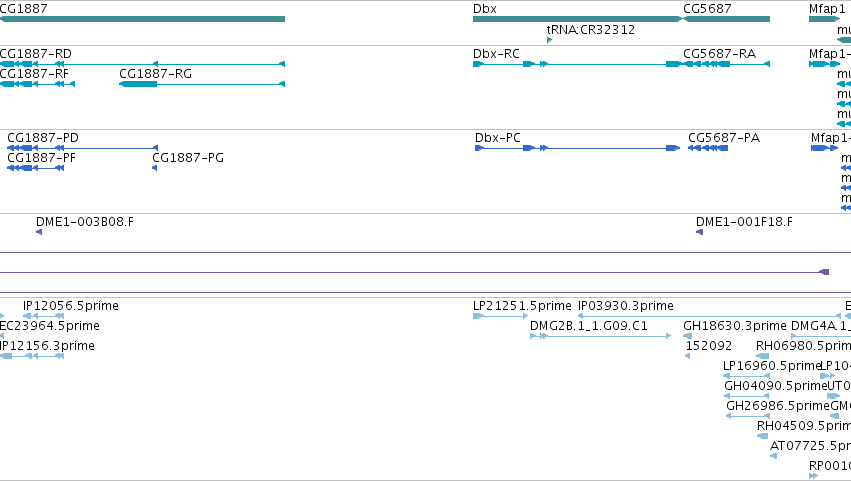Click the Dbx-PC protein feature
The image size is (851, 481).
(577, 148)
